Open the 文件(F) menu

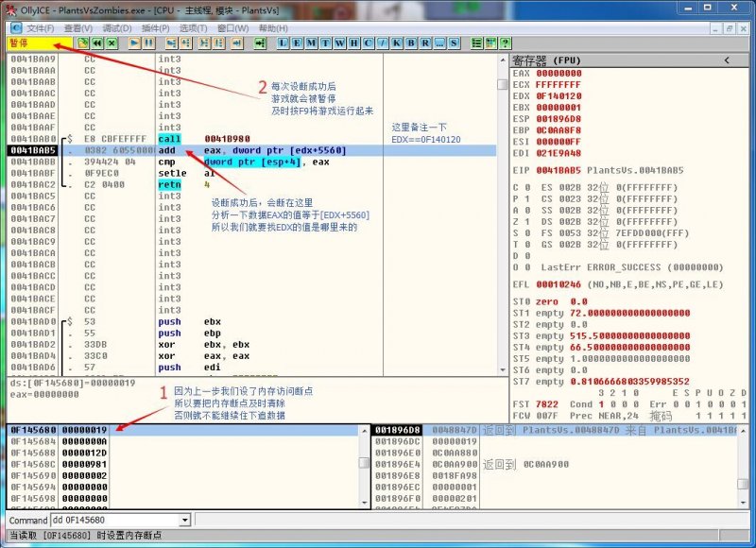pyautogui.click(x=40, y=28)
